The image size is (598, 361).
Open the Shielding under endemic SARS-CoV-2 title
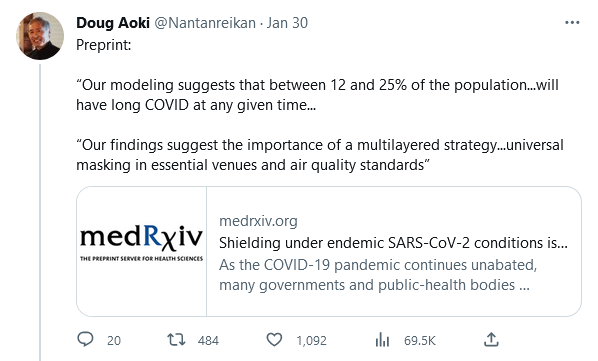point(393,243)
